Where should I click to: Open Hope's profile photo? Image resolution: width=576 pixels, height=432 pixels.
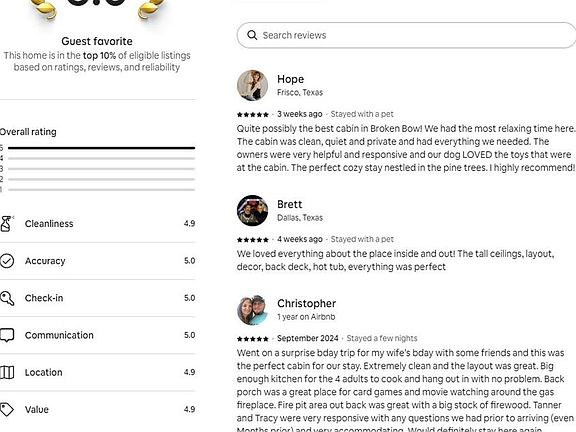252,85
